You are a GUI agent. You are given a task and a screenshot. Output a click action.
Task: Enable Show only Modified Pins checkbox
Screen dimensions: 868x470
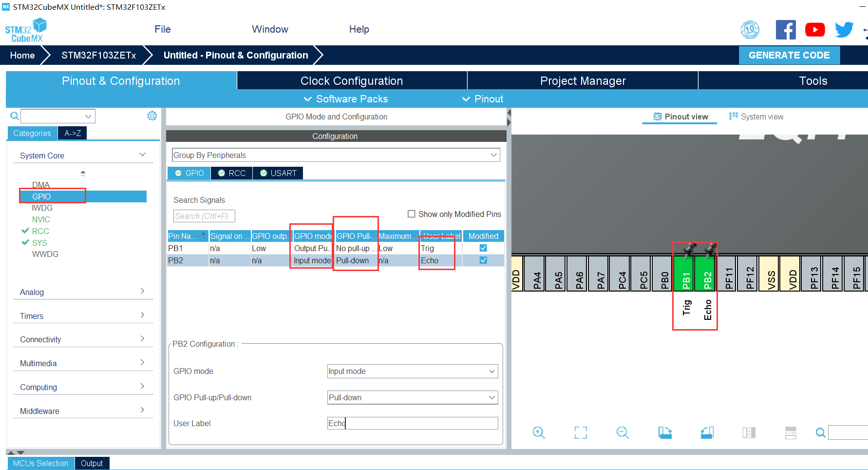coord(412,214)
